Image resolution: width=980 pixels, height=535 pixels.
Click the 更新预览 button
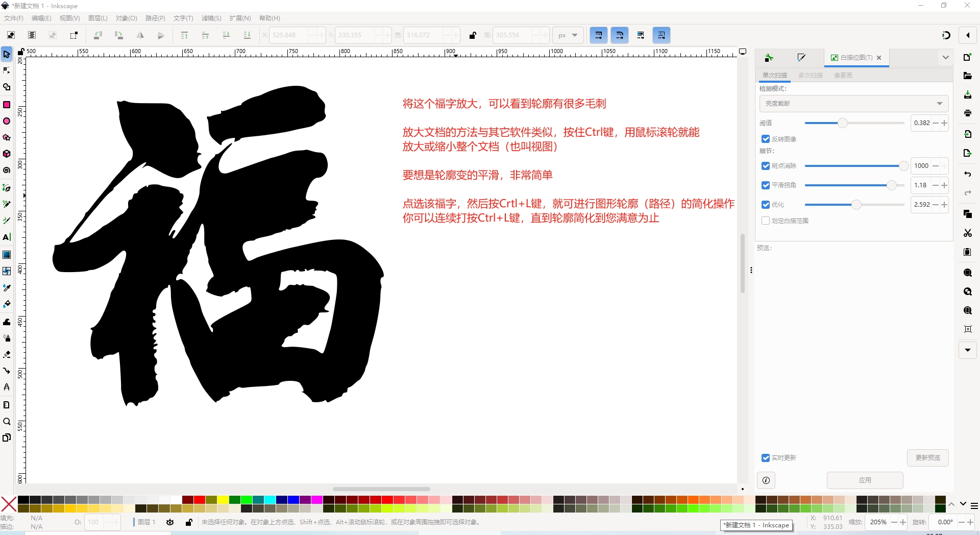927,458
